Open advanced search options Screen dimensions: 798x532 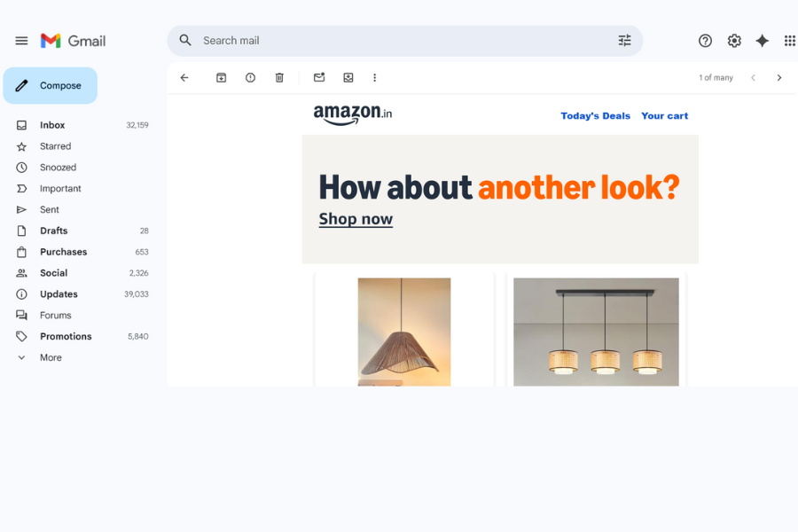pos(624,40)
